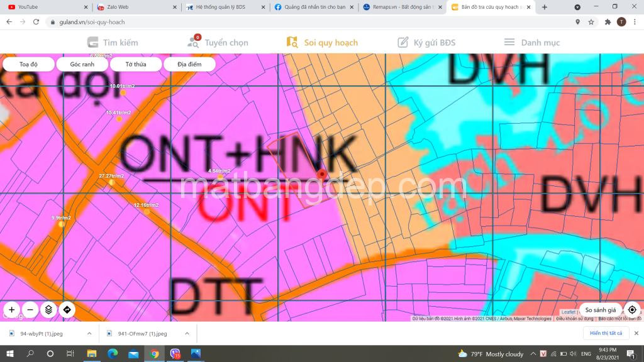Zoom out of the map
The height and width of the screenshot is (362, 644).
(x=30, y=310)
